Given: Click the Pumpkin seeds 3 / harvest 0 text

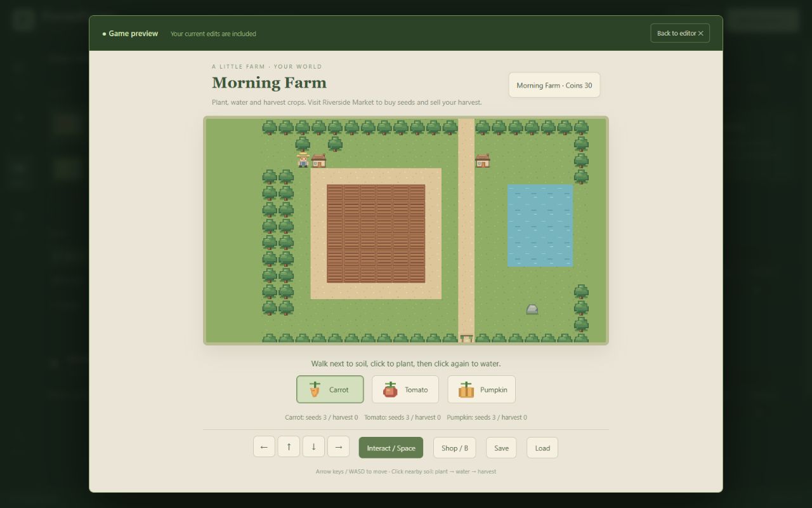Looking at the screenshot, I should point(487,417).
